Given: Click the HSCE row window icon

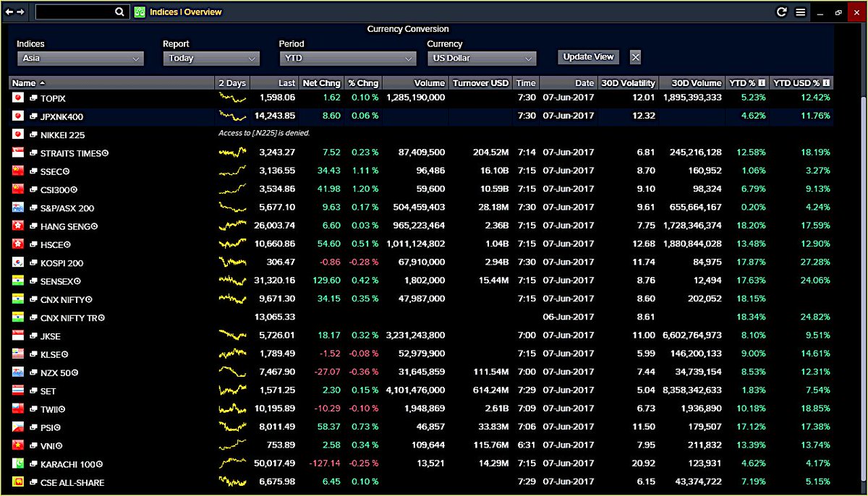Looking at the screenshot, I should click(33, 244).
